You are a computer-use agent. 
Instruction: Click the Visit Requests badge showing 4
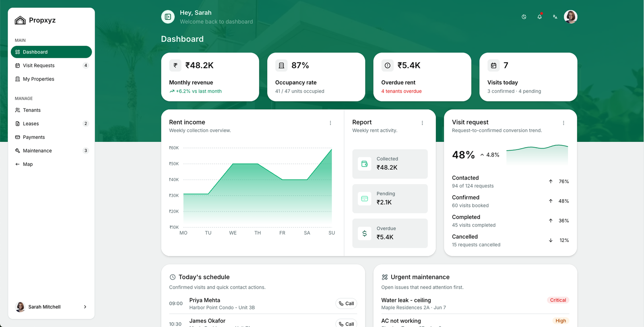click(x=86, y=66)
